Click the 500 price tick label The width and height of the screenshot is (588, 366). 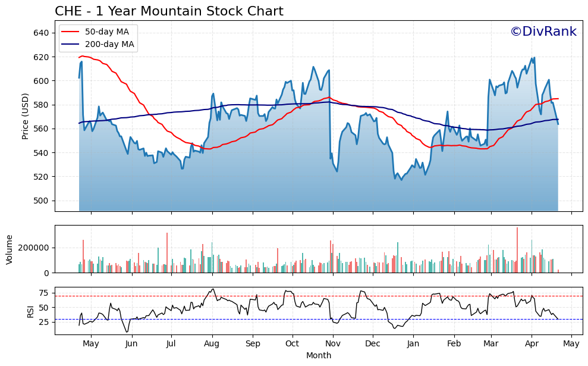point(41,201)
